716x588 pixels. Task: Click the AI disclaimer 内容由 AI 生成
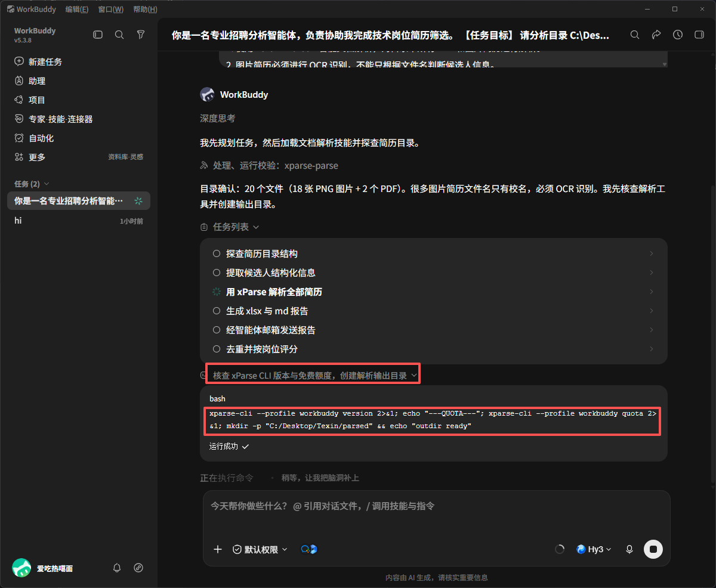click(x=436, y=577)
